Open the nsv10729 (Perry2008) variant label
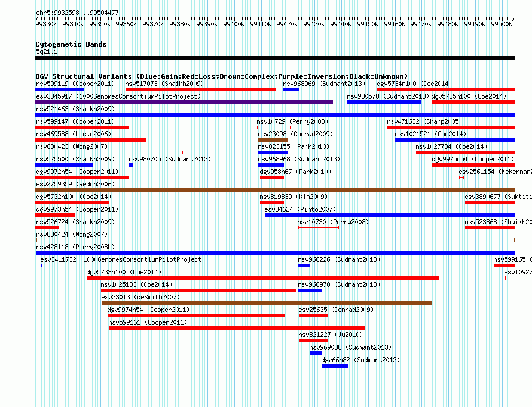Viewport: 532px width, 407px height. click(292, 121)
